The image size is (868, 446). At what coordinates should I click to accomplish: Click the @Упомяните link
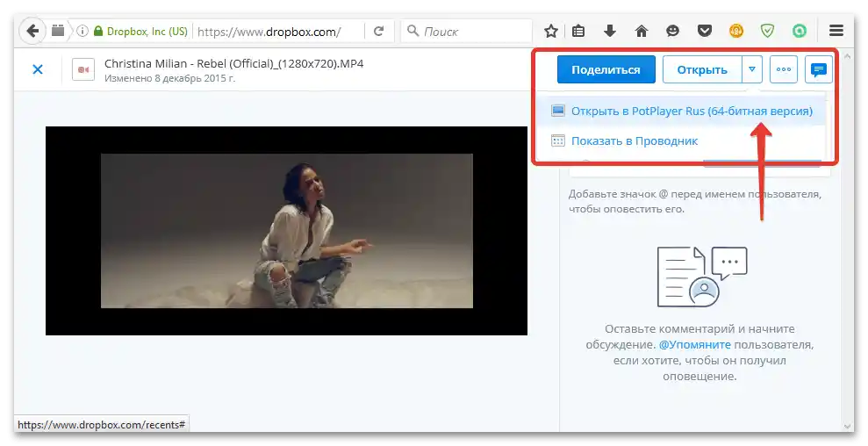(x=695, y=345)
